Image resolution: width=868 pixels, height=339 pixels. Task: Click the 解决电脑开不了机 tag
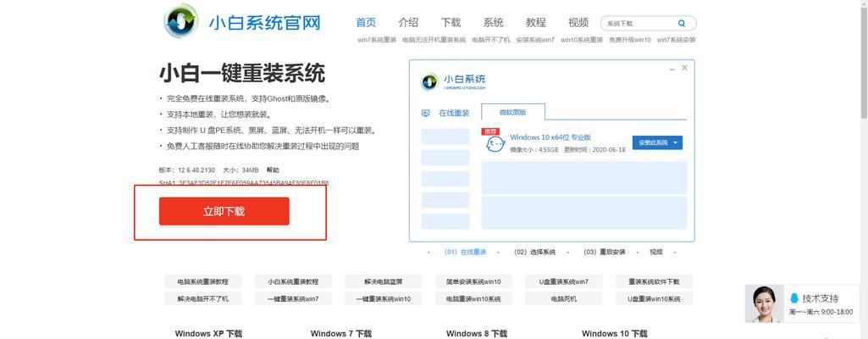(202, 298)
